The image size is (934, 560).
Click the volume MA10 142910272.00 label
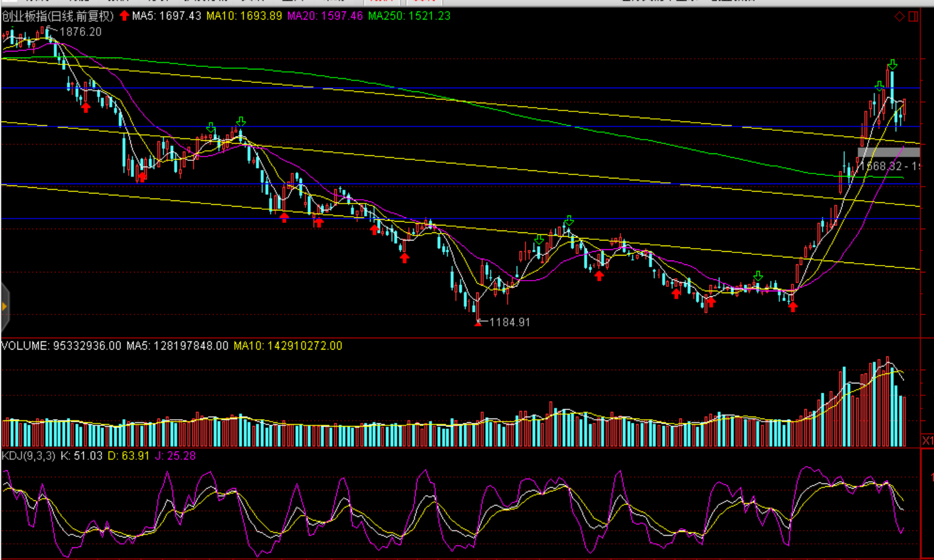[x=288, y=346]
